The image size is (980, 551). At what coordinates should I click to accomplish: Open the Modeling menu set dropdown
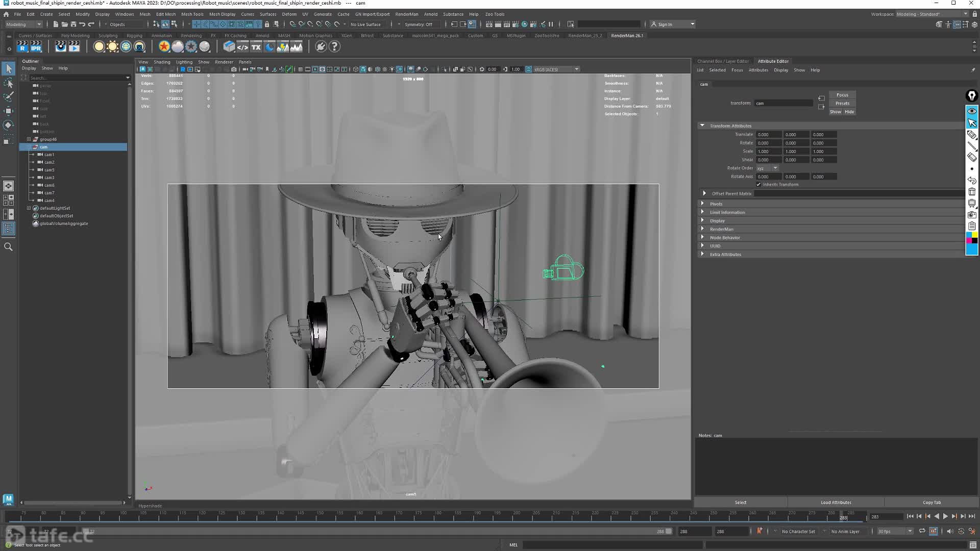(x=23, y=24)
